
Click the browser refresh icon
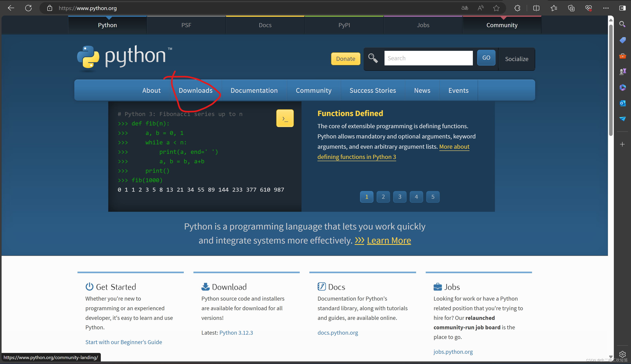click(29, 8)
